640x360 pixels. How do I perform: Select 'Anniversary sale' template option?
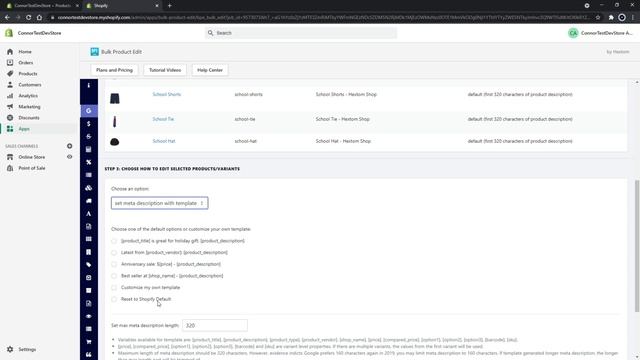tap(114, 264)
